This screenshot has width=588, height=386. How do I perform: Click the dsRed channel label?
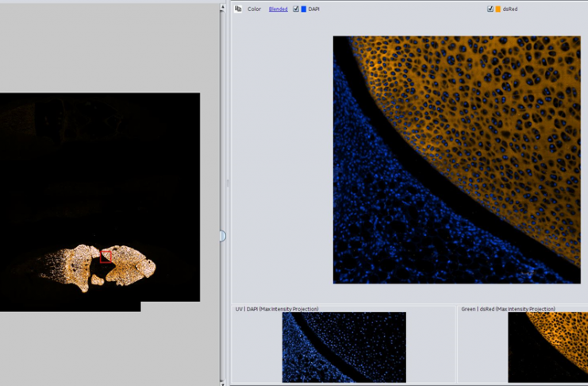coord(510,10)
